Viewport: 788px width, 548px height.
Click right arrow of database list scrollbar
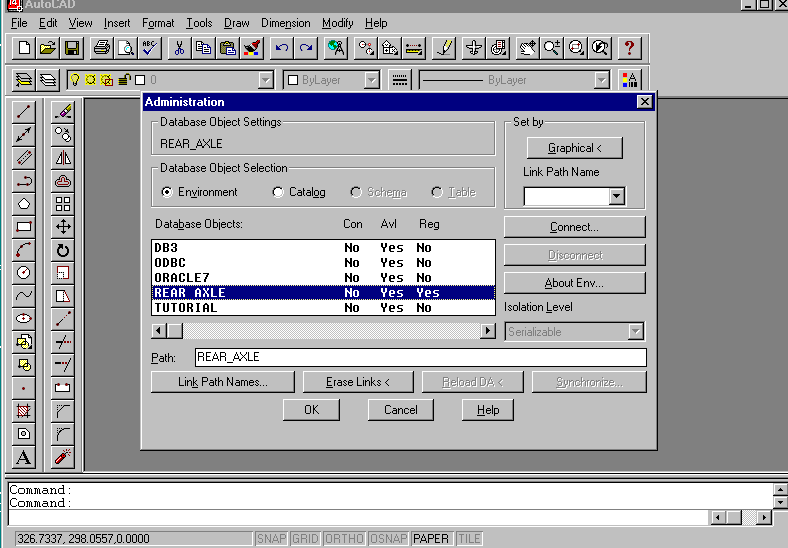click(x=487, y=331)
